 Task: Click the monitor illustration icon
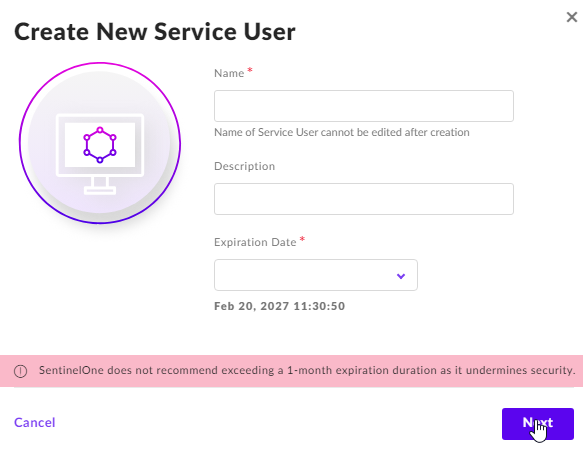pyautogui.click(x=100, y=154)
